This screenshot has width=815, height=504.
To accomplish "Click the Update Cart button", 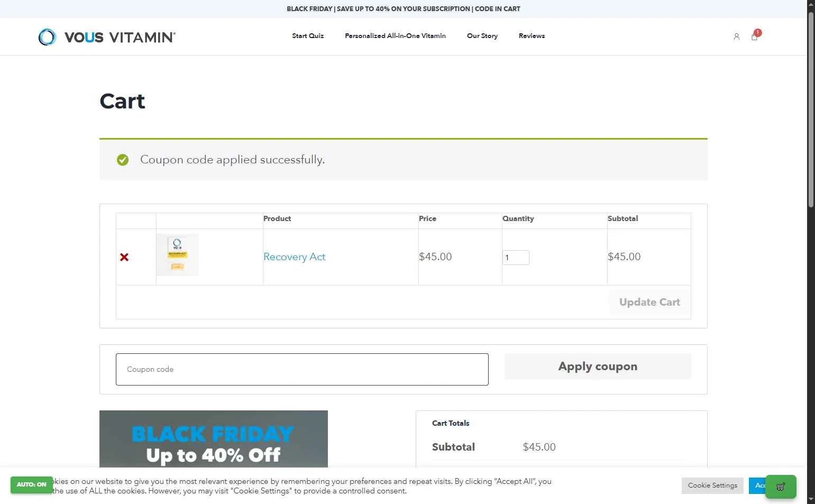I will tap(649, 302).
